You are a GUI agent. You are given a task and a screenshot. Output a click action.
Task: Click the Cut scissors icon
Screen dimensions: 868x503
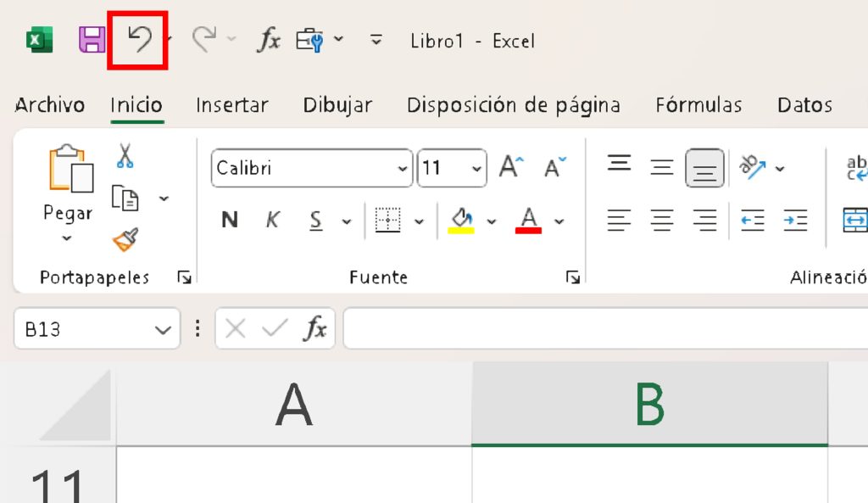pyautogui.click(x=125, y=156)
